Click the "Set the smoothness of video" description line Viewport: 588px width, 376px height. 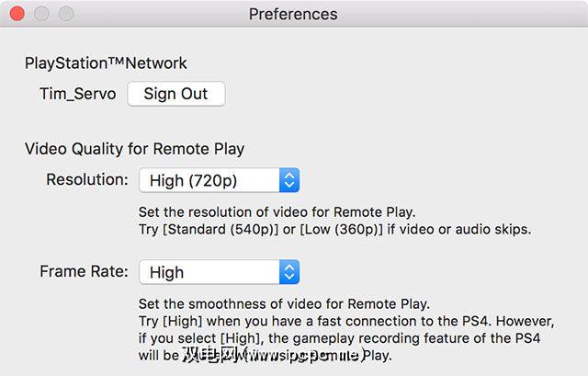pos(284,303)
